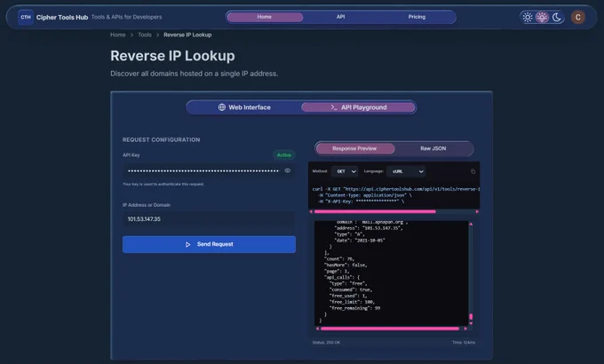Viewport: 604px width, 364px height.
Task: Open the user avatar C
Action: point(578,17)
